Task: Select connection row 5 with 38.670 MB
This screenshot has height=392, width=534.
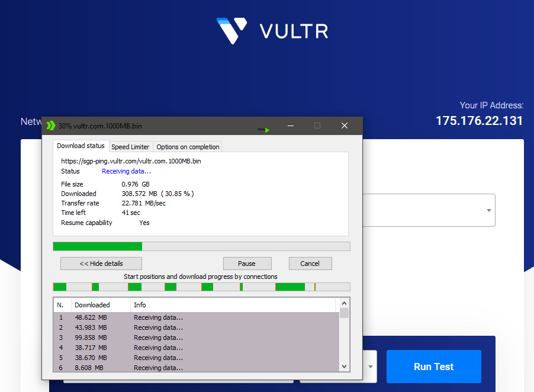Action: [x=196, y=358]
